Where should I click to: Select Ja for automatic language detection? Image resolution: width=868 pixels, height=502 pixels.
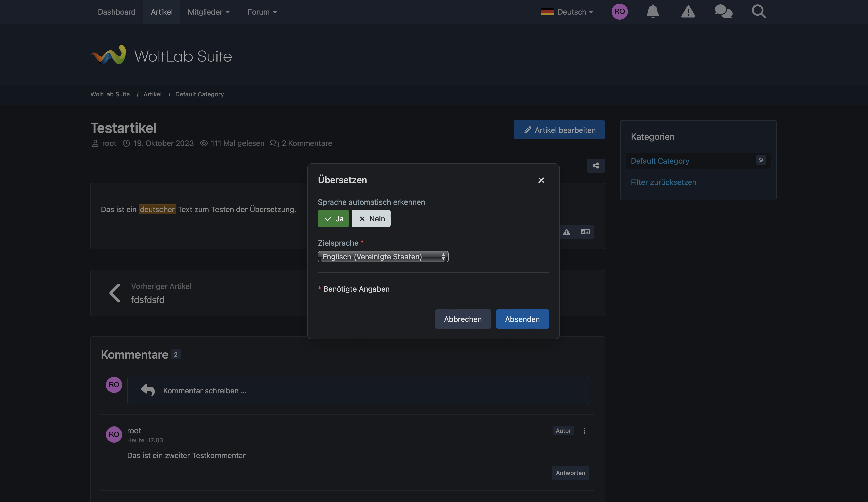[333, 219]
